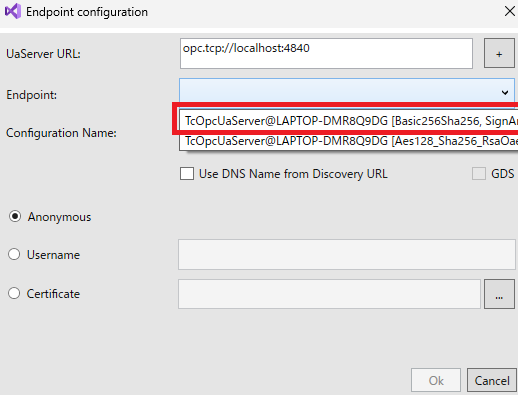This screenshot has width=518, height=395.
Task: Browse for certificate with the ellipsis button
Action: point(499,294)
